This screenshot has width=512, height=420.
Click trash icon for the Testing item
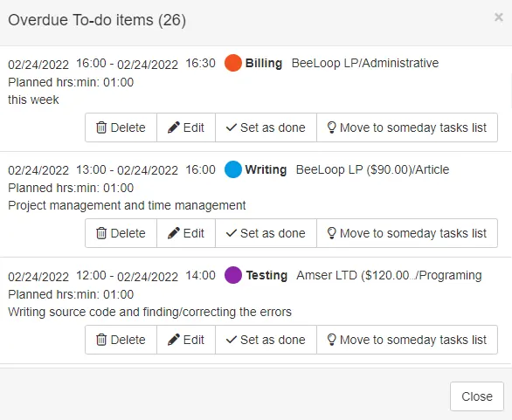click(x=101, y=340)
